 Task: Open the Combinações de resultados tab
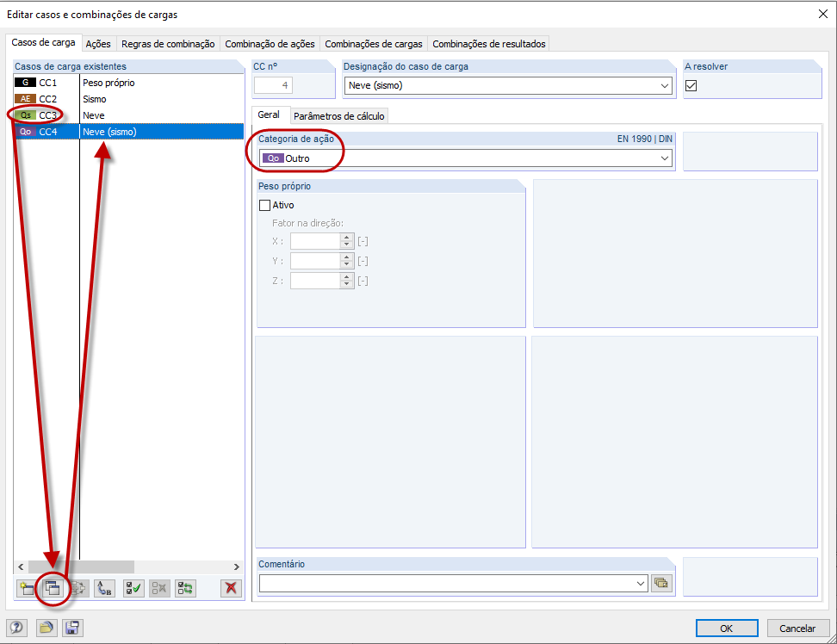coord(489,44)
